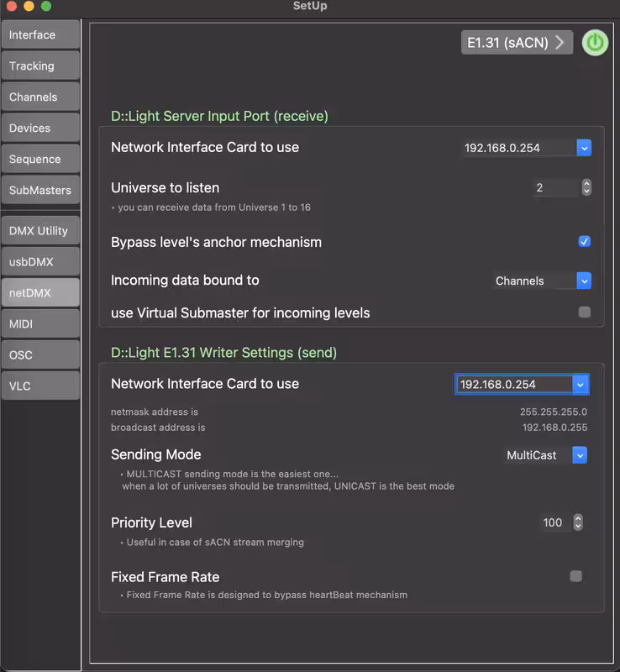Viewport: 620px width, 672px height.
Task: Toggle Bypass level's anchor mechanism checkbox
Action: tap(585, 242)
